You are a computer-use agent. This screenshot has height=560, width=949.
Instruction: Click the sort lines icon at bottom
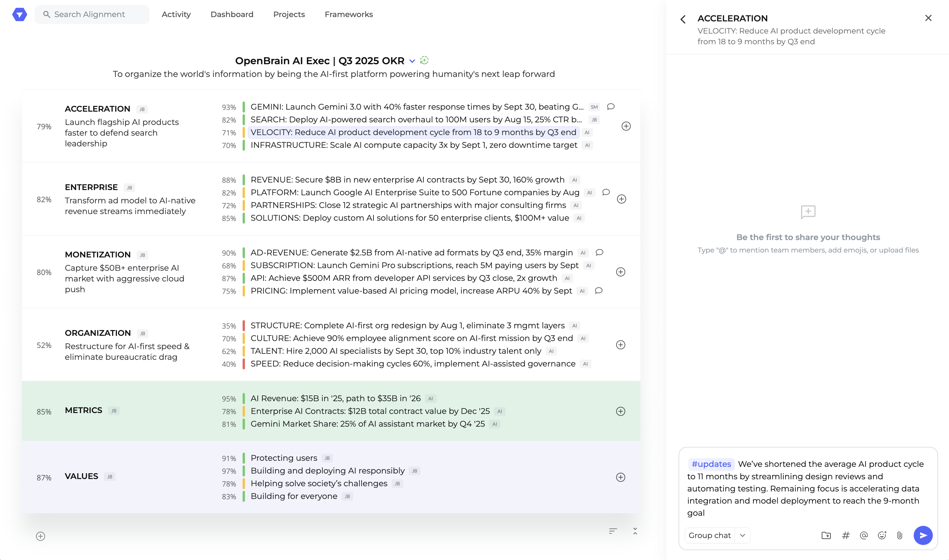click(613, 531)
